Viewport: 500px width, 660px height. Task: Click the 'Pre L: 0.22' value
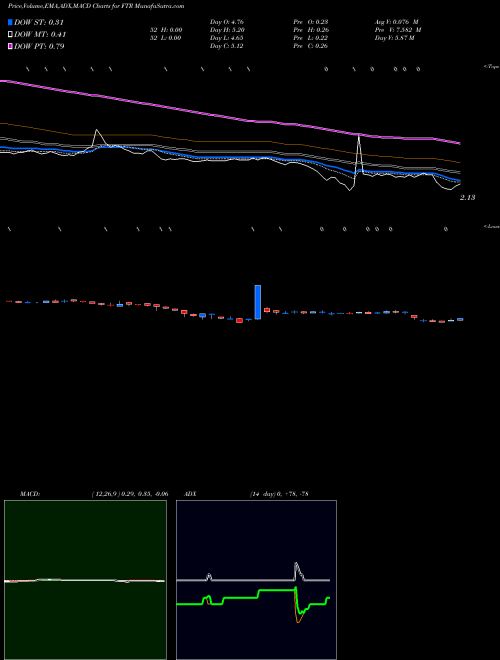point(311,38)
